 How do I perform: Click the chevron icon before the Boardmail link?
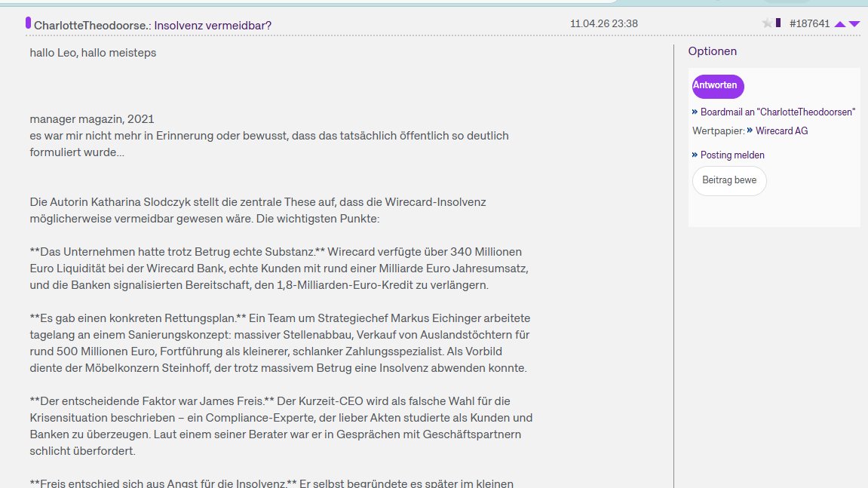(694, 112)
